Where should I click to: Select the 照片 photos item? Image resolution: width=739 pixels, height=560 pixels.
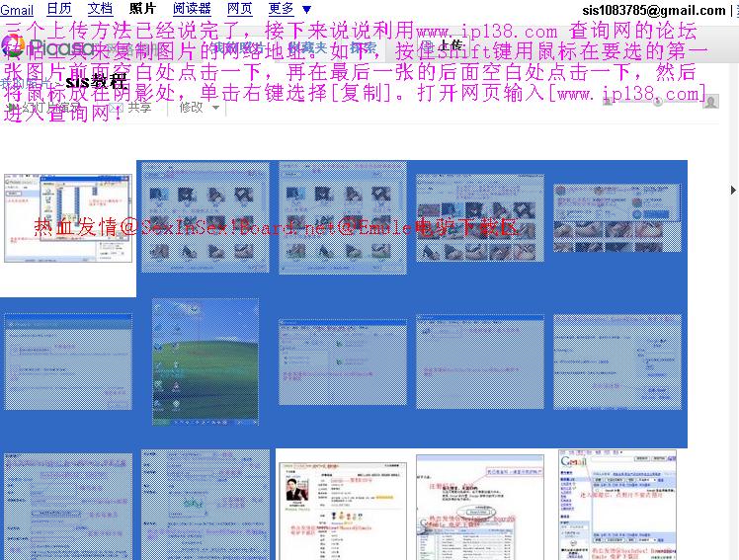pos(142,9)
